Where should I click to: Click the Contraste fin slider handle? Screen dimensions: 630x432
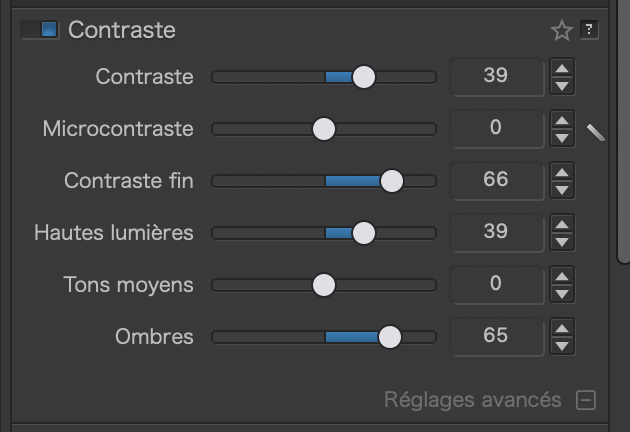[391, 181]
